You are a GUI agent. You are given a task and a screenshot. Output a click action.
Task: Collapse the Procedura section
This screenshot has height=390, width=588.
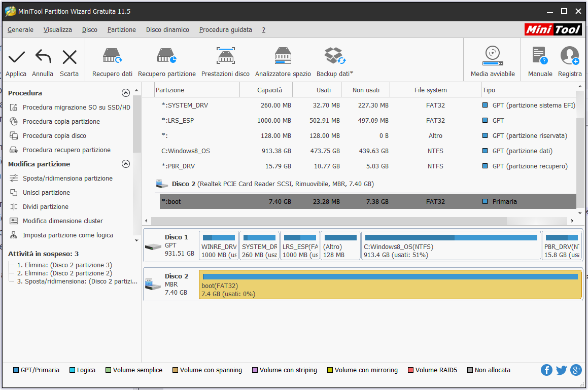pos(126,93)
